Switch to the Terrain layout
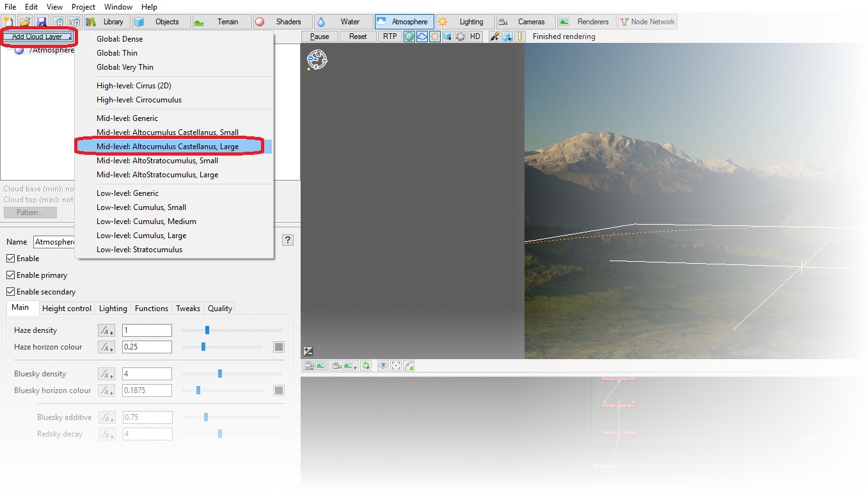This screenshot has height=491, width=868. (x=221, y=22)
